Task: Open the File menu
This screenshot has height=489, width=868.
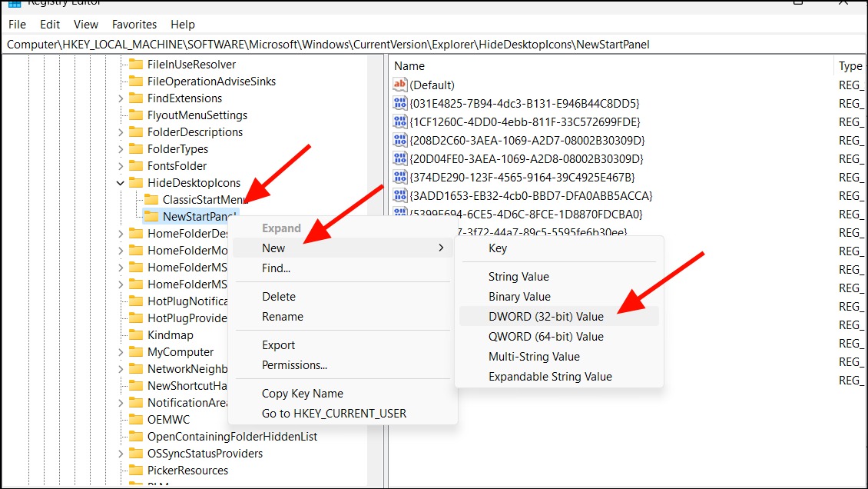Action: [x=17, y=25]
